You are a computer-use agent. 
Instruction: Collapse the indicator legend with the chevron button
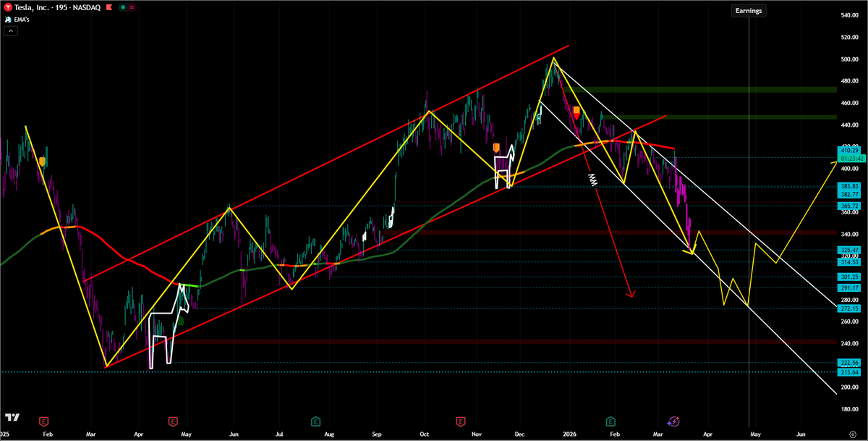pyautogui.click(x=9, y=33)
